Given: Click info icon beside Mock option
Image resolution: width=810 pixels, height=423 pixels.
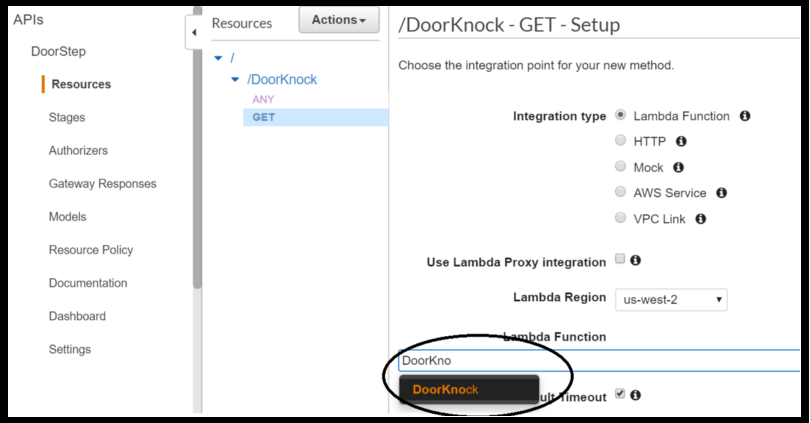Looking at the screenshot, I should [678, 167].
